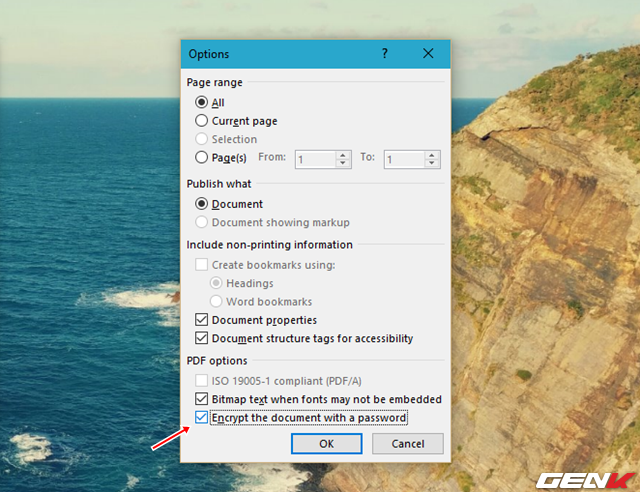The height and width of the screenshot is (492, 640).
Task: Increase the To page value
Action: pyautogui.click(x=431, y=154)
